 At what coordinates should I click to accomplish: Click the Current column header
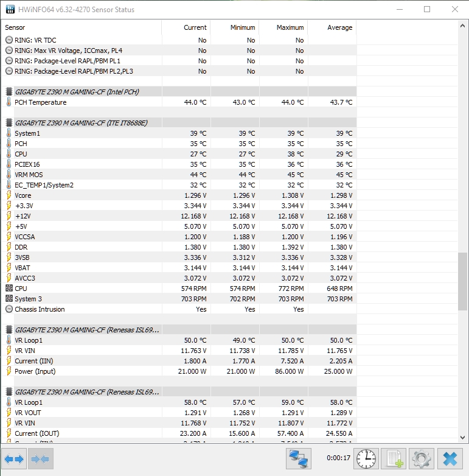(x=186, y=27)
